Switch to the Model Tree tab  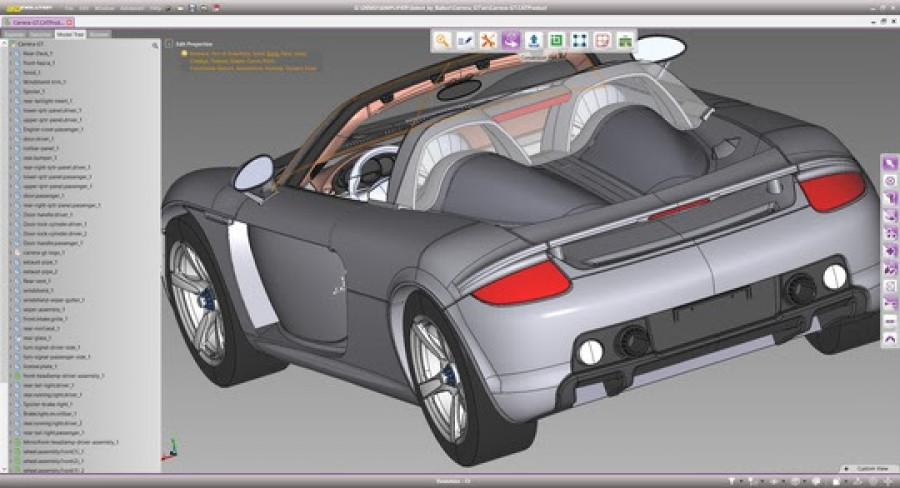[70, 34]
